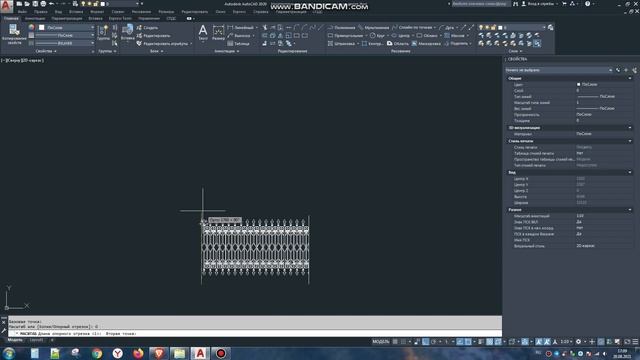The width and height of the screenshot is (640, 360).
Task: Toggle the grid display in status bar
Action: pyautogui.click(x=395, y=342)
